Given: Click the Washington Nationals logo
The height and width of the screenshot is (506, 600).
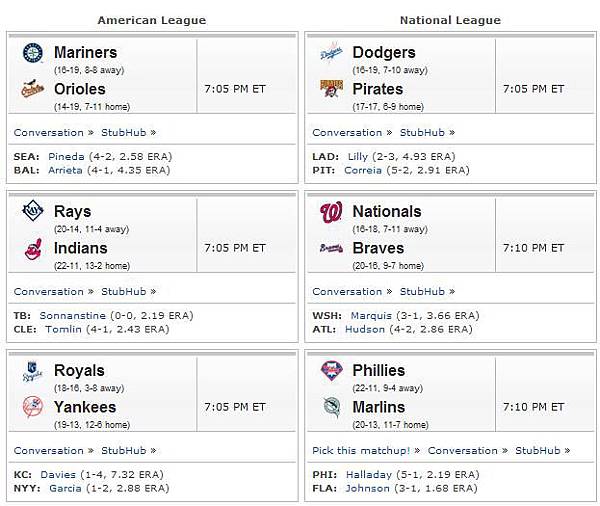Looking at the screenshot, I should point(331,212).
